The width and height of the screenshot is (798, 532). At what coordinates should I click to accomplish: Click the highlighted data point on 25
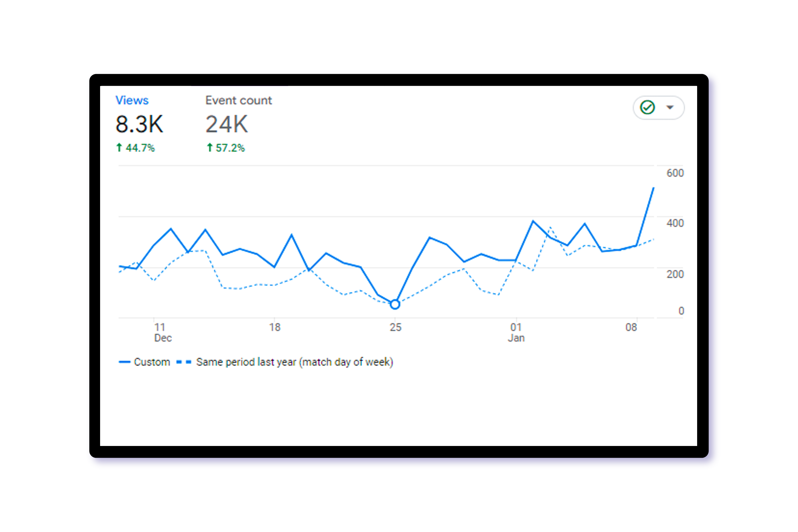coord(395,304)
